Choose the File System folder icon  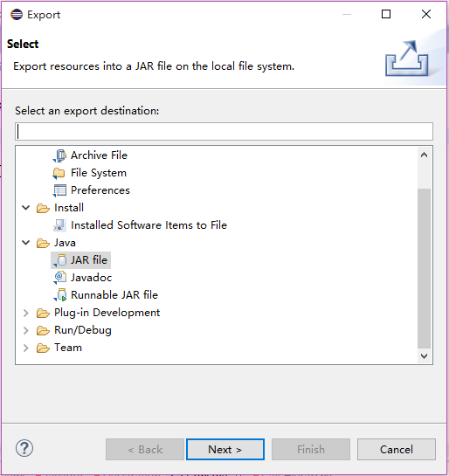59,173
